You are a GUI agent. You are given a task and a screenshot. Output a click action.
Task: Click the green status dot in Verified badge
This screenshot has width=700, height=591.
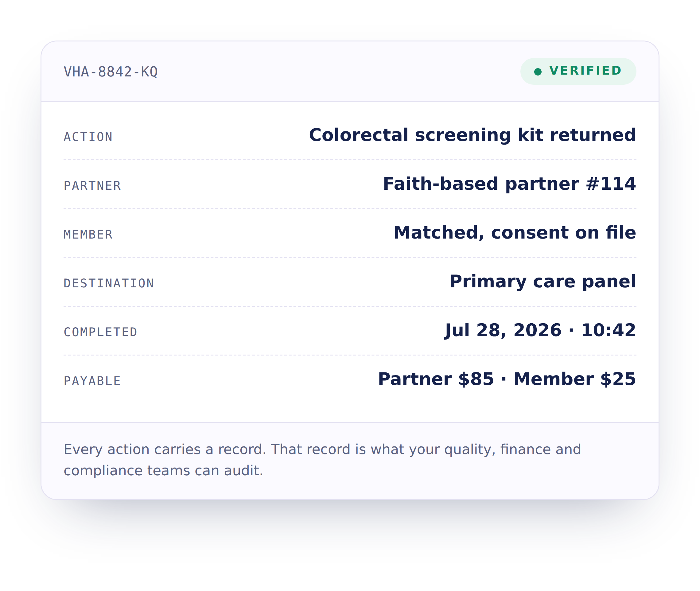(538, 72)
